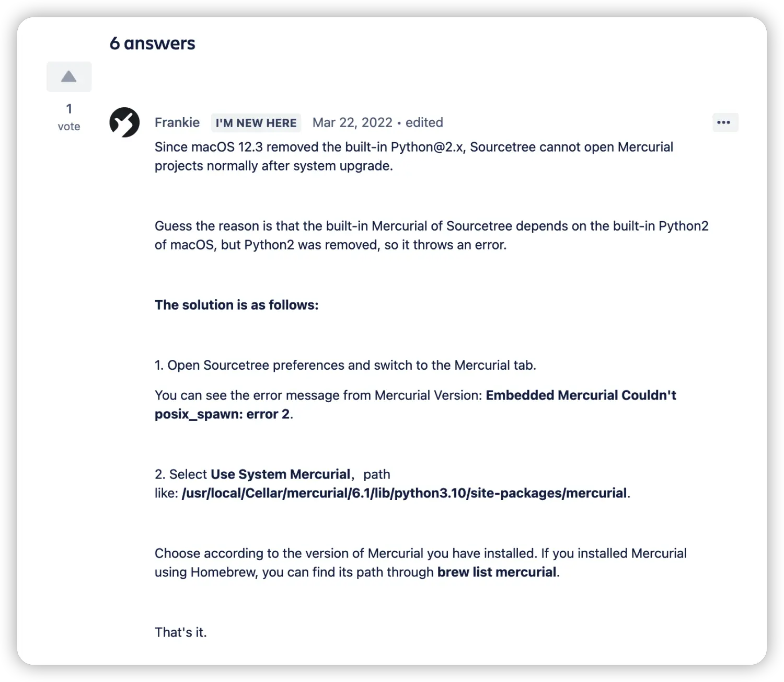Visit the Frankie username link
Image resolution: width=784 pixels, height=682 pixels.
point(177,122)
